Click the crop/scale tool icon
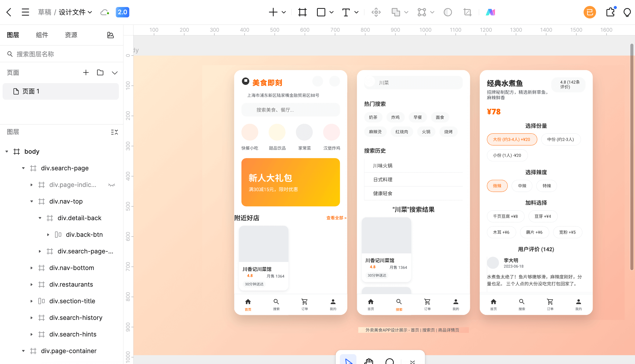Image resolution: width=635 pixels, height=364 pixels. [467, 12]
